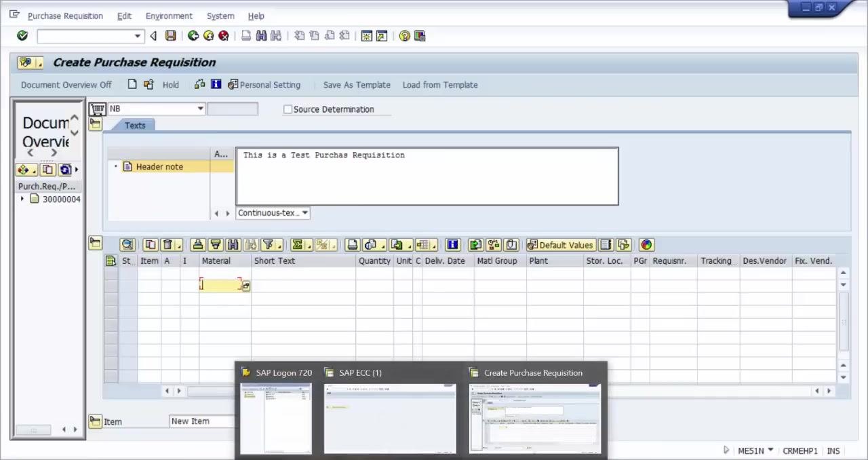This screenshot has width=868, height=460.
Task: Open the ME51N status bar dropdown arrow
Action: pyautogui.click(x=770, y=451)
